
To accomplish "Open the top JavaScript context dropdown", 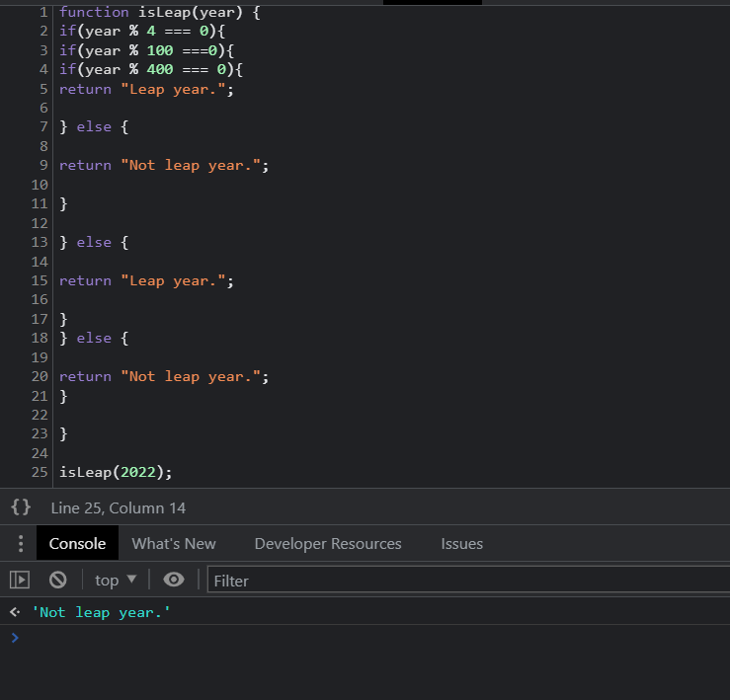I will [116, 581].
